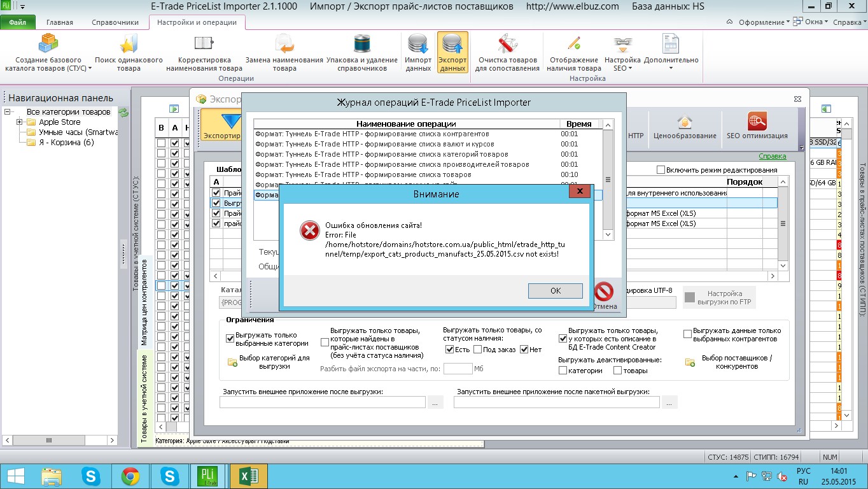Close the 'Внимание' dialog with red X

pos(579,191)
